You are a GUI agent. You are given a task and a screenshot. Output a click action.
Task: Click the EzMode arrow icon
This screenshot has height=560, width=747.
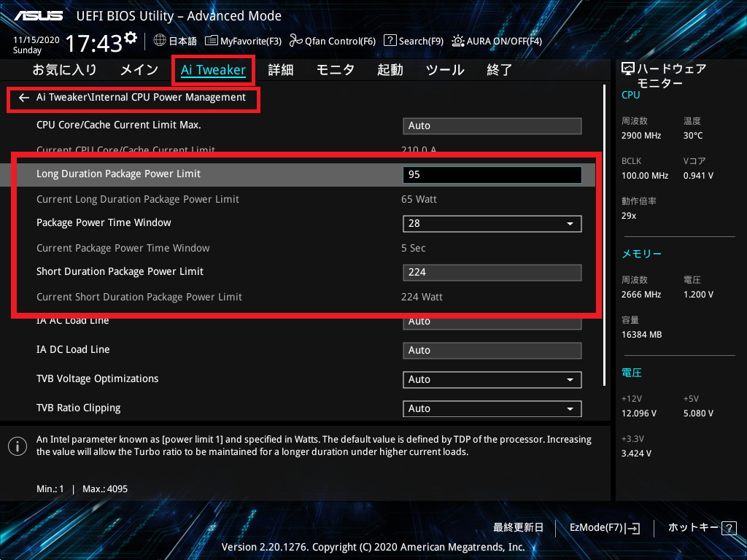coord(633,528)
